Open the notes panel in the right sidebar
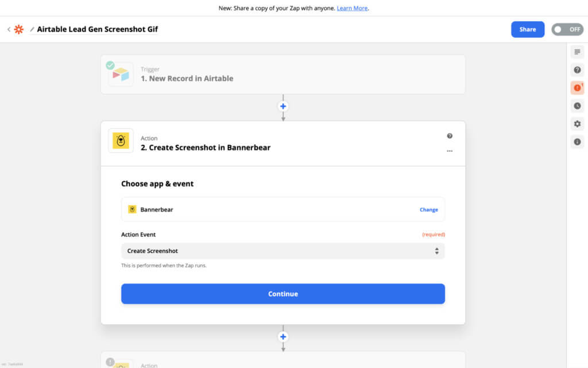This screenshot has height=368, width=588. pyautogui.click(x=577, y=51)
